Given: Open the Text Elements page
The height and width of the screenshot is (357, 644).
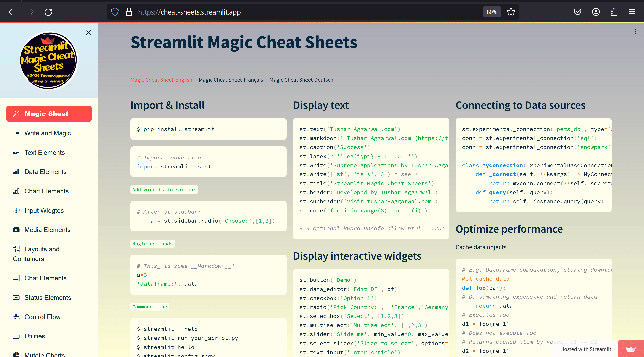Looking at the screenshot, I should click(x=49, y=152).
